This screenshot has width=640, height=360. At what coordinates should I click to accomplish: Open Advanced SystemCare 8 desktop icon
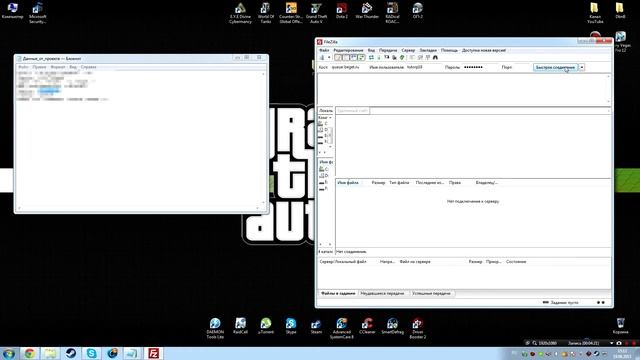pos(342,328)
